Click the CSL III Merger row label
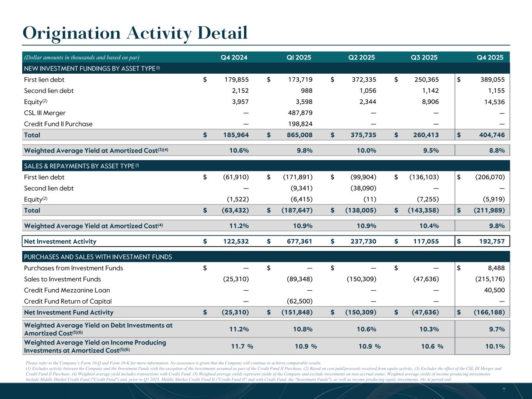 tap(45, 113)
